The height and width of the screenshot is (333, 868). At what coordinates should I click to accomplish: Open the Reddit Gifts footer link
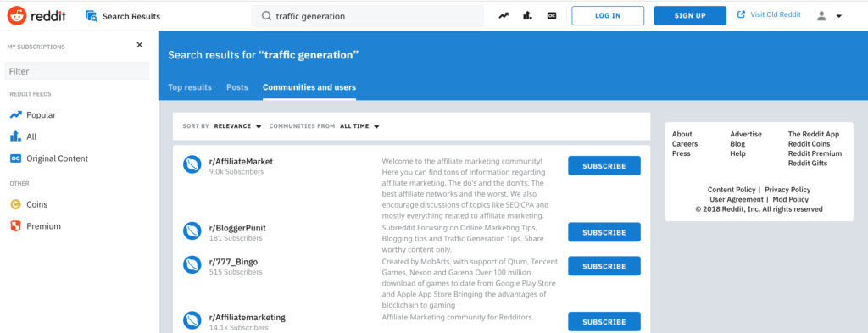[808, 164]
